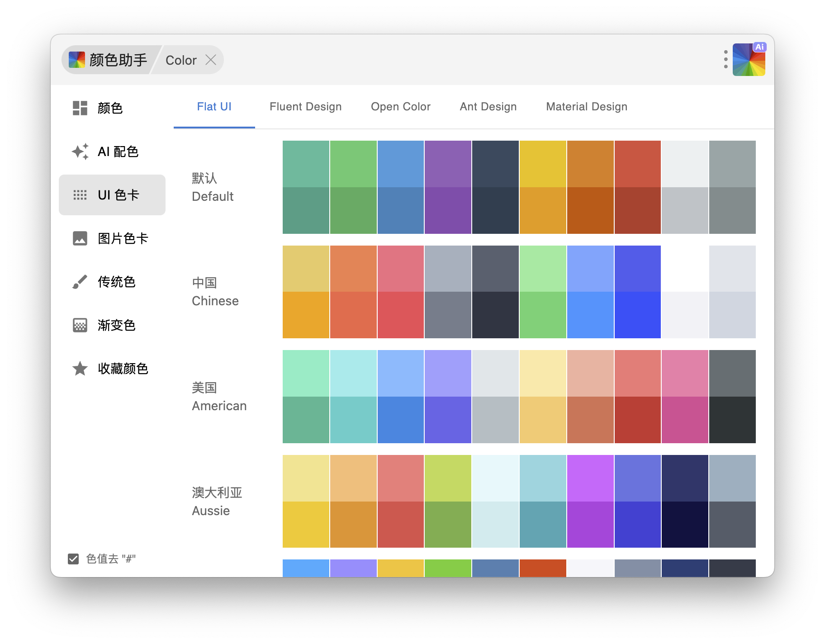Viewport: 825px width, 644px height.
Task: Pick the dark navy swatch in Default bottom row
Action: [x=495, y=211]
